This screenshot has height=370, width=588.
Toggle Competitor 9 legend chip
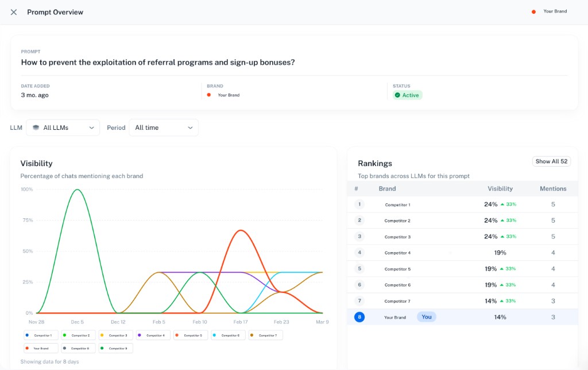tap(114, 348)
